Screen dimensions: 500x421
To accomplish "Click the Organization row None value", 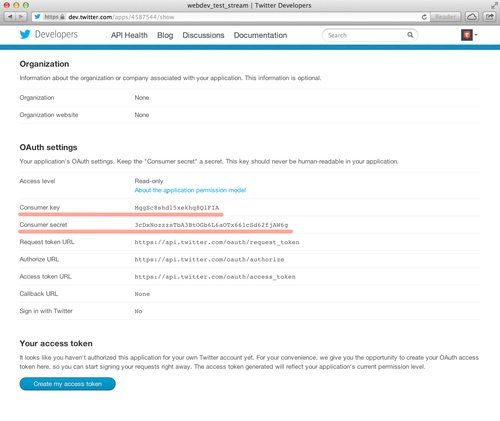I will click(x=142, y=98).
